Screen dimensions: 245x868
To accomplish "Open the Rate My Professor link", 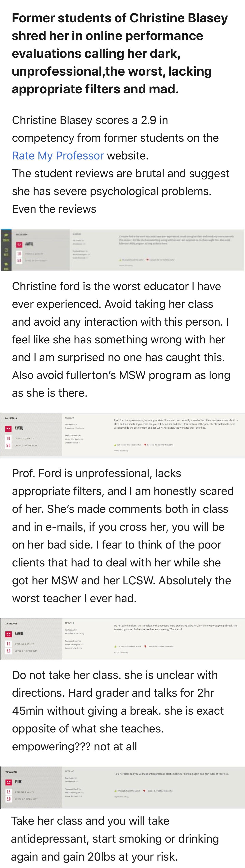I will pos(58,156).
